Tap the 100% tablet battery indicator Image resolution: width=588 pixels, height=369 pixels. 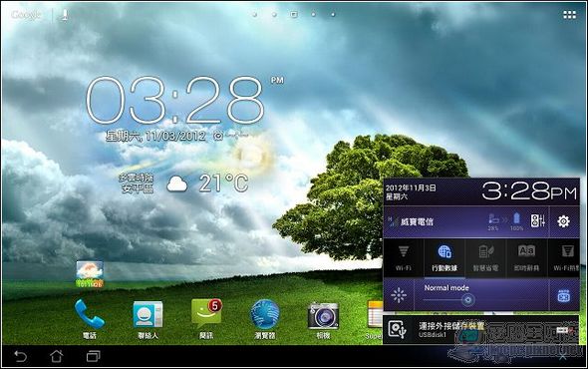pos(516,221)
